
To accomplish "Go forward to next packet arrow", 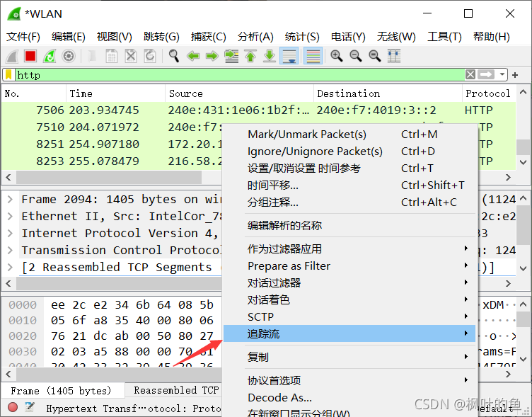I will click(212, 56).
